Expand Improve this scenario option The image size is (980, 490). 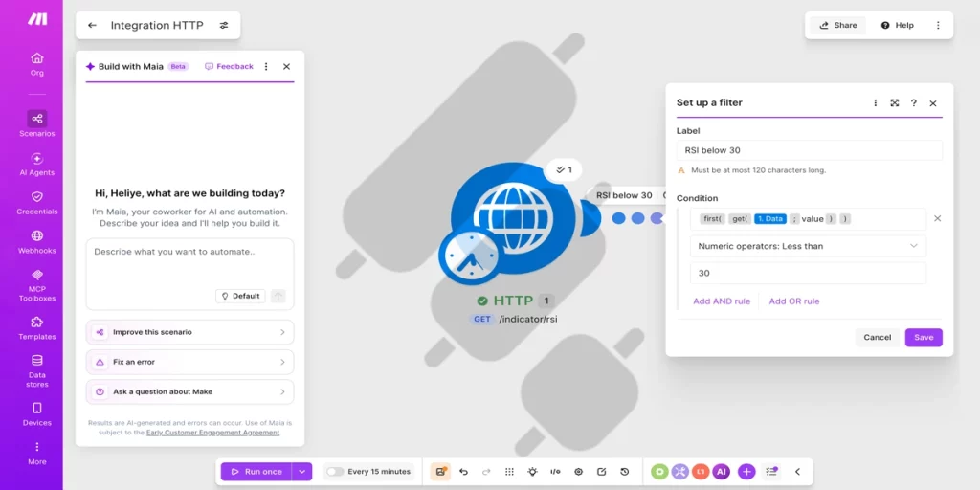click(190, 332)
